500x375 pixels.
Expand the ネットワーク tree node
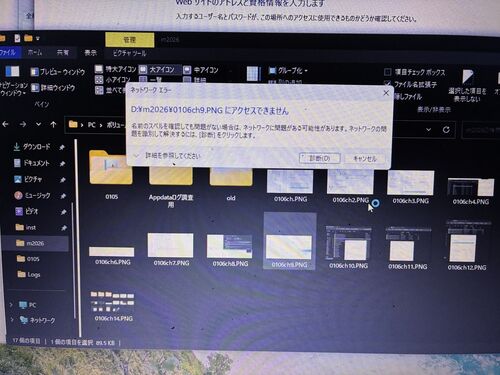(12, 320)
